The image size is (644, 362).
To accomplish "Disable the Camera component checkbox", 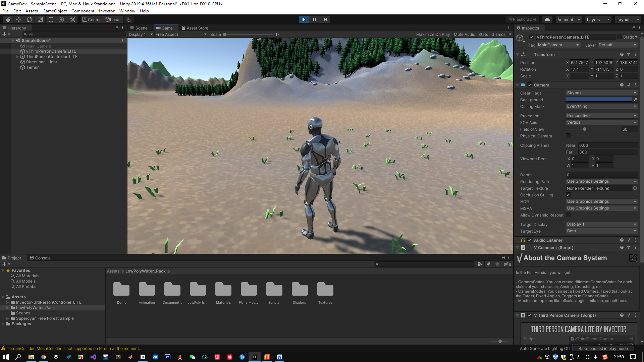I will click(x=530, y=85).
